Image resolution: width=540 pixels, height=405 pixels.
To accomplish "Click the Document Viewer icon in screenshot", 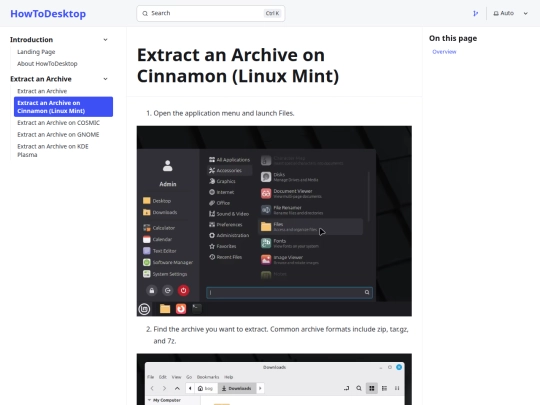I will (x=266, y=194).
